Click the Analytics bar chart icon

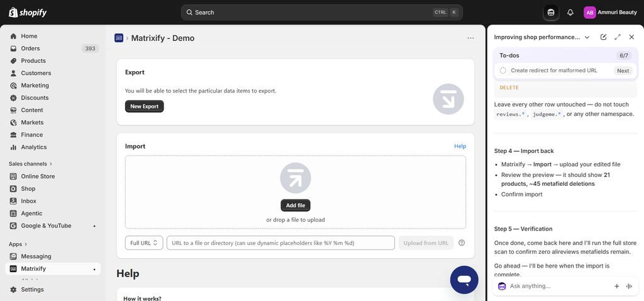click(x=14, y=147)
